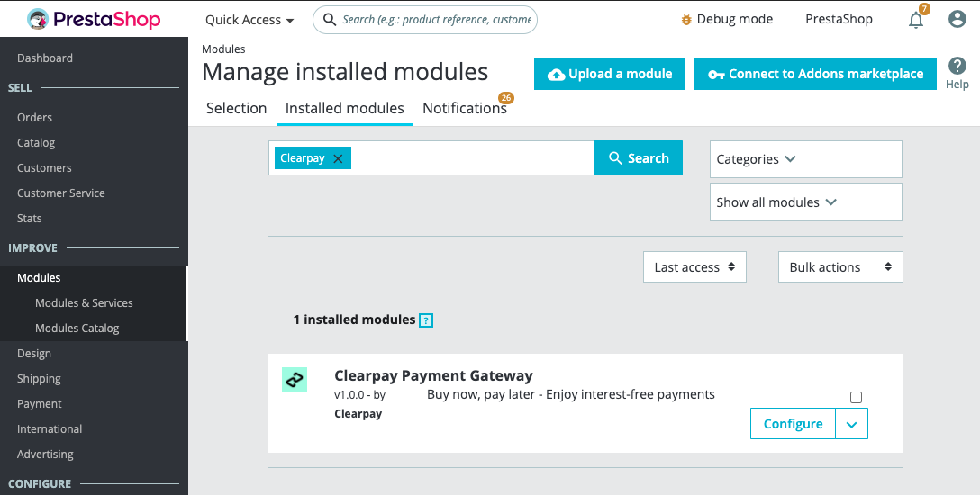Click the Clearpay Payment Gateway title

tap(434, 376)
